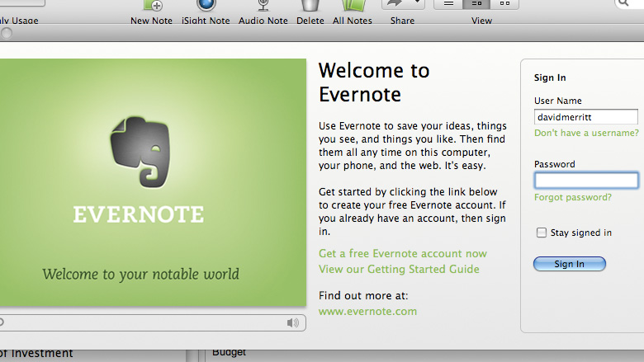The height and width of the screenshot is (362, 644).
Task: Open View our Getting Started Guide
Action: point(398,269)
